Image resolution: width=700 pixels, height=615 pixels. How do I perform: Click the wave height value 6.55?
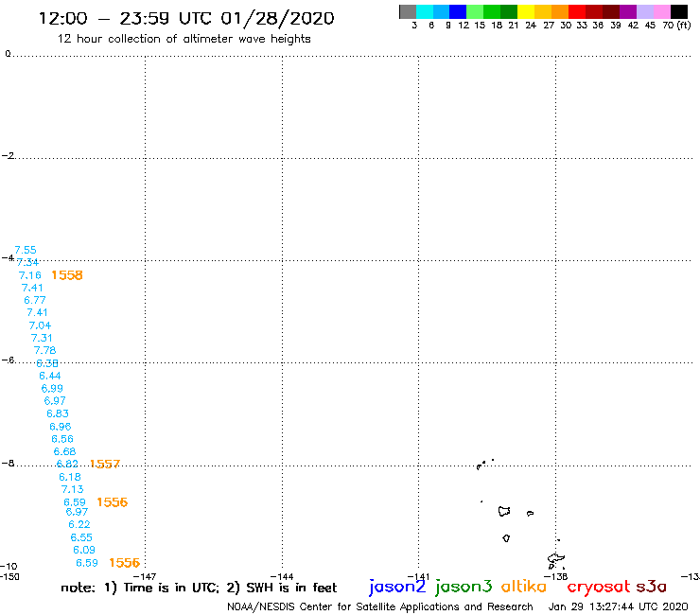[81, 537]
